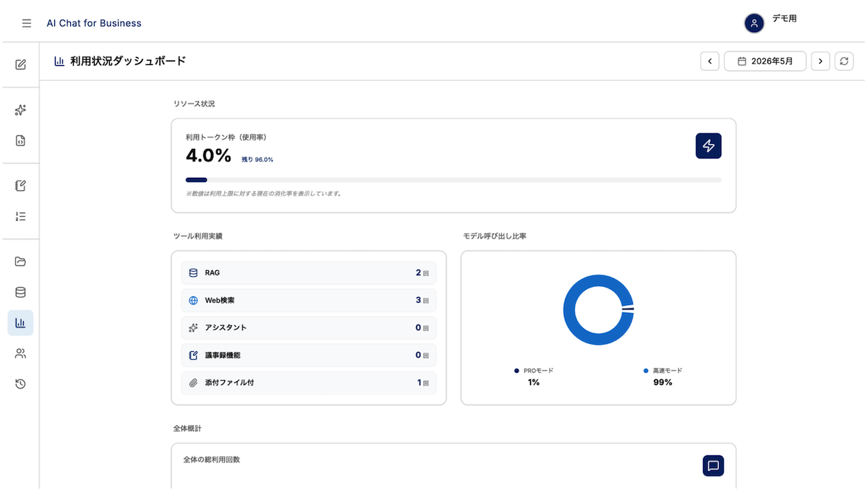
Task: Open the hamburger menu
Action: point(27,23)
